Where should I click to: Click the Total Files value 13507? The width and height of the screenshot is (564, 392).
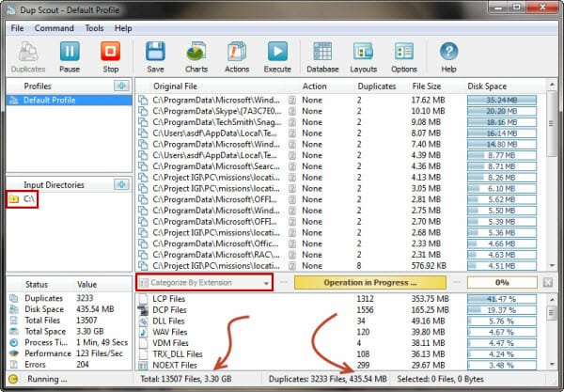(86, 321)
